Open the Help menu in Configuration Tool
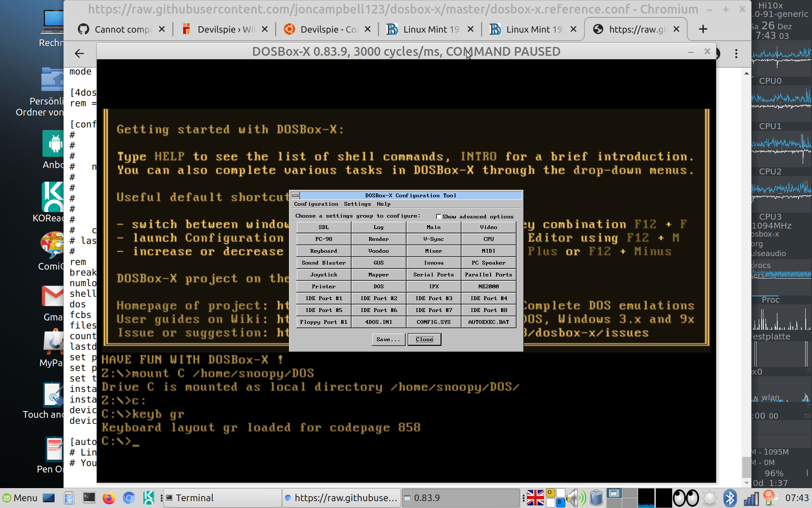Screen dimensions: 812x508 coord(384,204)
